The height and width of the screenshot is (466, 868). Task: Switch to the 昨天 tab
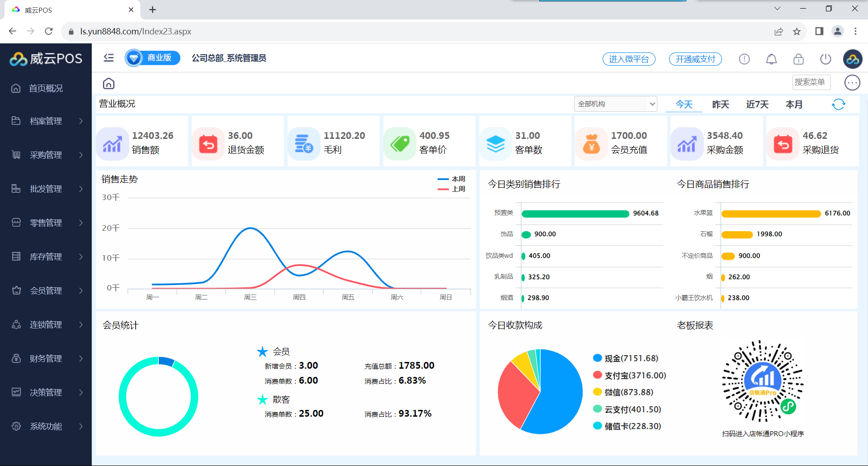(721, 105)
